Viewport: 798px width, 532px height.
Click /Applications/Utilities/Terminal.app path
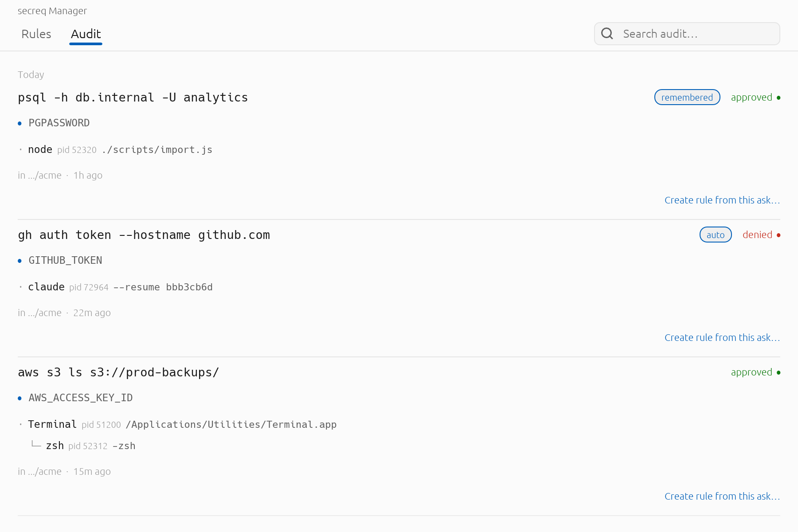click(x=231, y=425)
